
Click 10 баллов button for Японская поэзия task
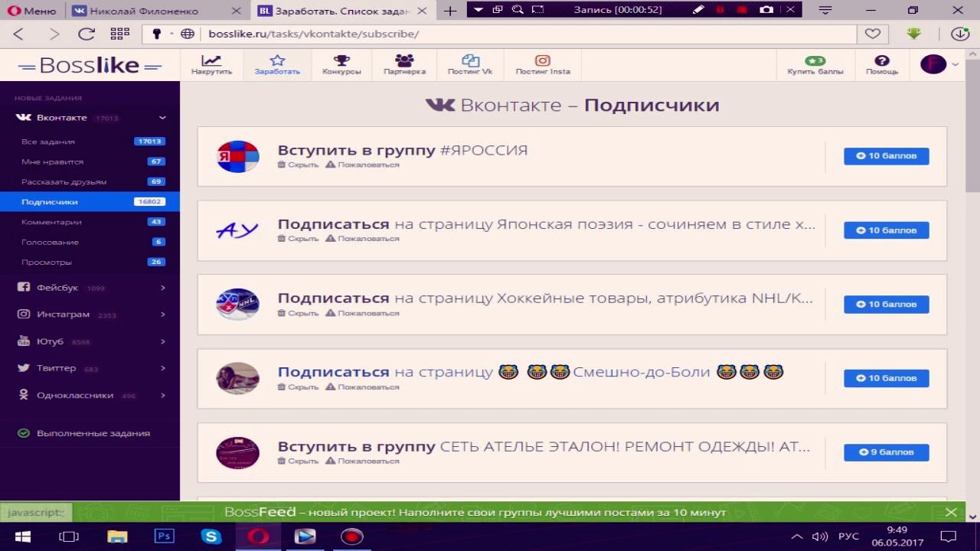coord(886,230)
